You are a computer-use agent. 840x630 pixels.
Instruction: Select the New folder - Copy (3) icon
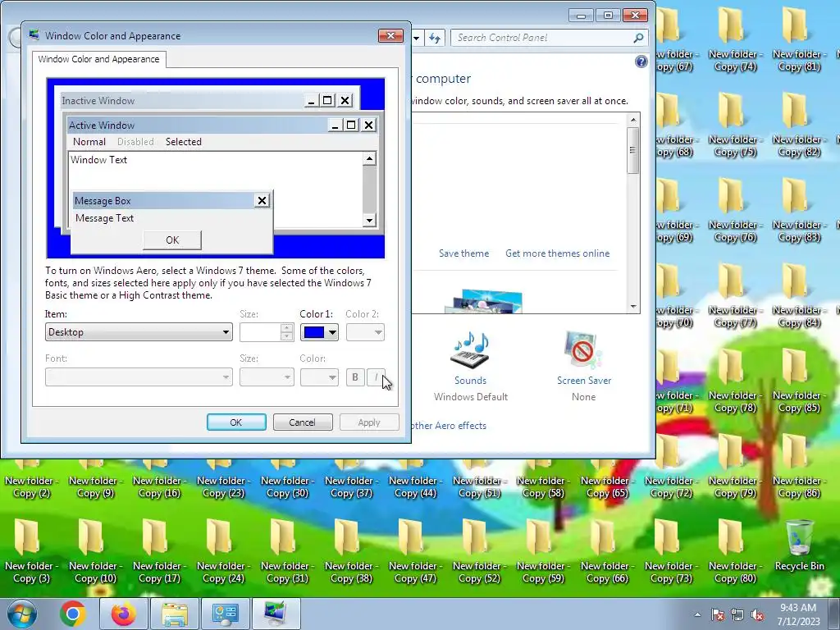(x=31, y=551)
